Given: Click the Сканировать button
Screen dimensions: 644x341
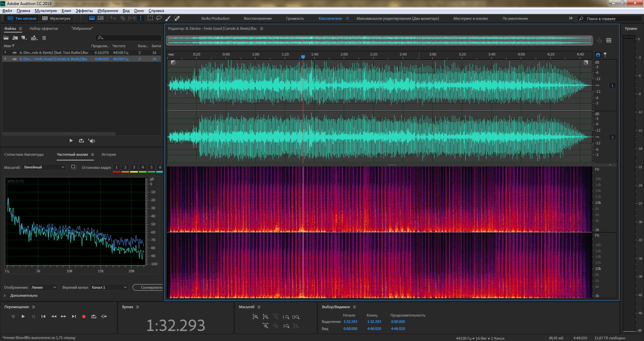Looking at the screenshot, I should tap(148, 287).
